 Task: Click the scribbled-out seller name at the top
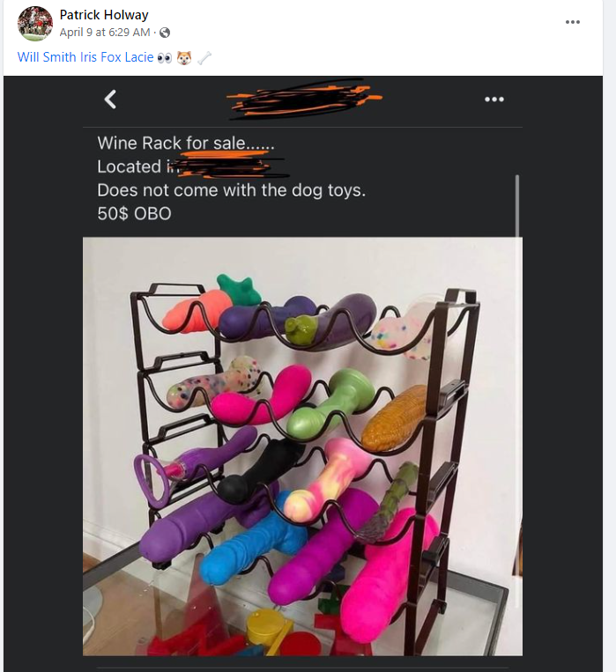304,98
